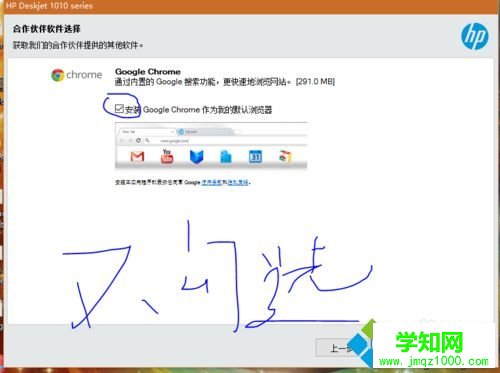Click the 'HP Deskjet 1010 series' window title

pos(49,6)
